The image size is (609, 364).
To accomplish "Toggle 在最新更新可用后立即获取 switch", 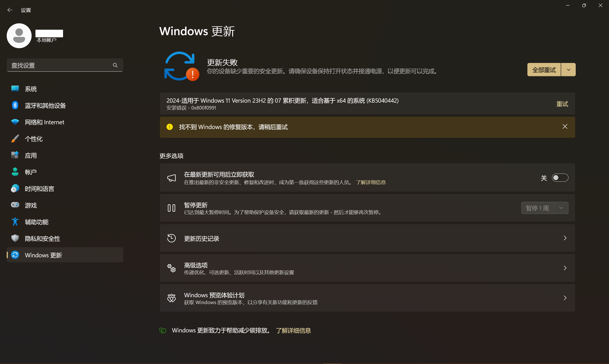I will [x=560, y=177].
